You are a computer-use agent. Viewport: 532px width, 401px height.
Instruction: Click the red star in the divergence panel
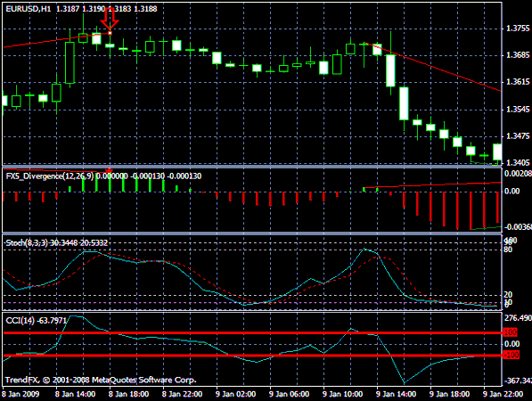[x=109, y=170]
